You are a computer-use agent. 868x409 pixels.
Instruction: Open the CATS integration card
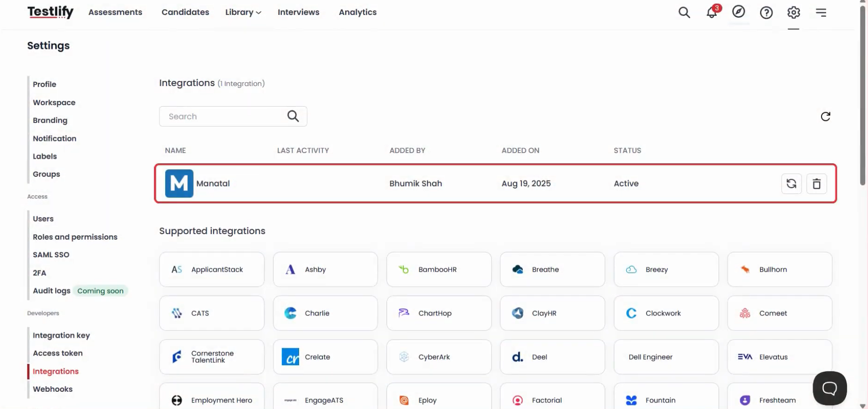coord(212,313)
